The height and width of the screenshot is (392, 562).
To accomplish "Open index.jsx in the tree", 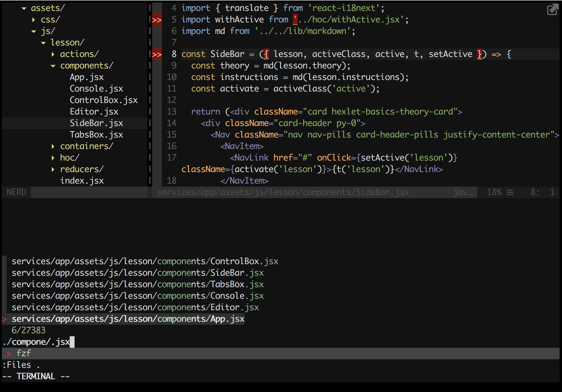I will (x=82, y=180).
